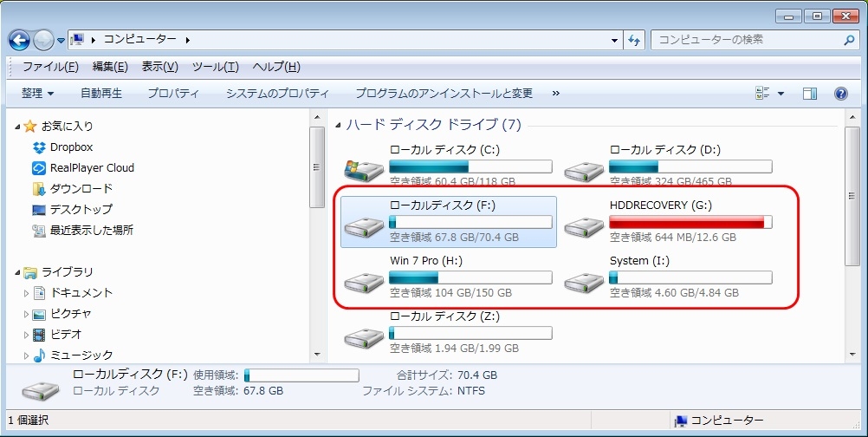
Task: Click the Dropbox icon in favorites
Action: click(x=39, y=147)
